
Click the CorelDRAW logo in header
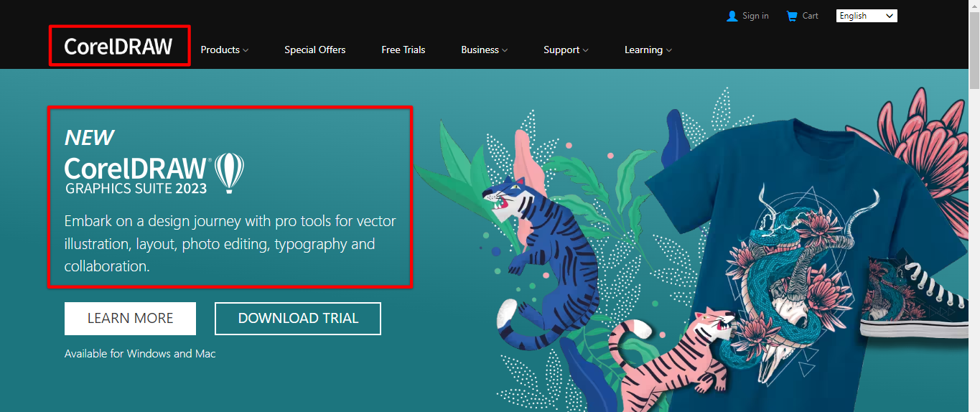(x=118, y=47)
